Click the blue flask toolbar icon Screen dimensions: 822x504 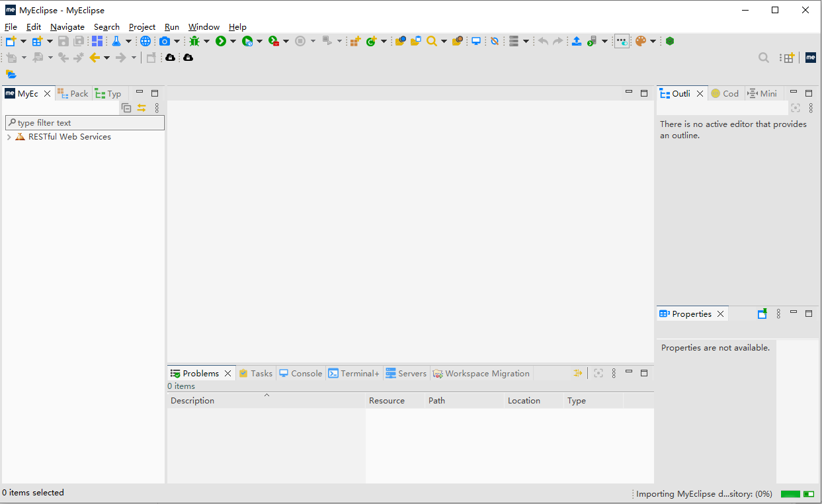[117, 41]
